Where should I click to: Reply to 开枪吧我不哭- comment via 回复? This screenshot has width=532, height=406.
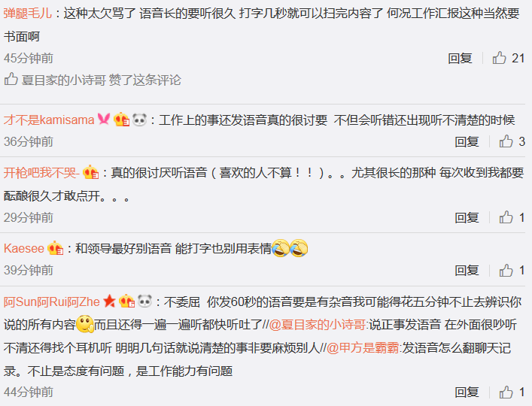(467, 217)
